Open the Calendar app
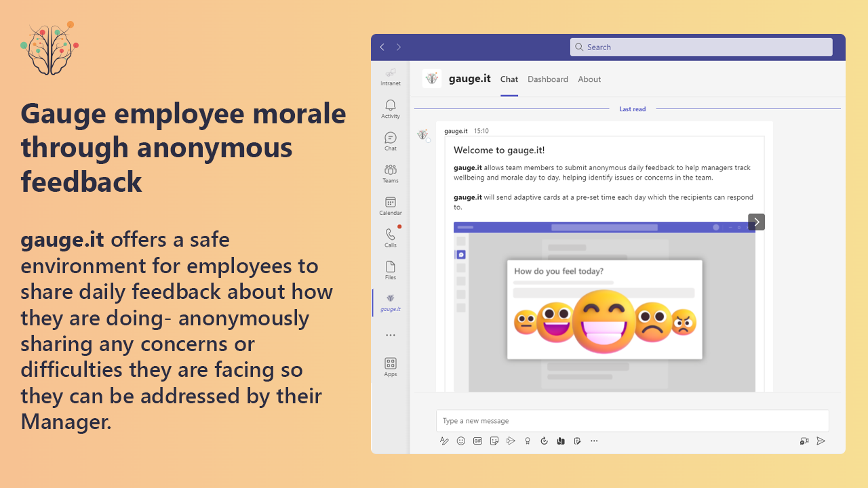 391,206
